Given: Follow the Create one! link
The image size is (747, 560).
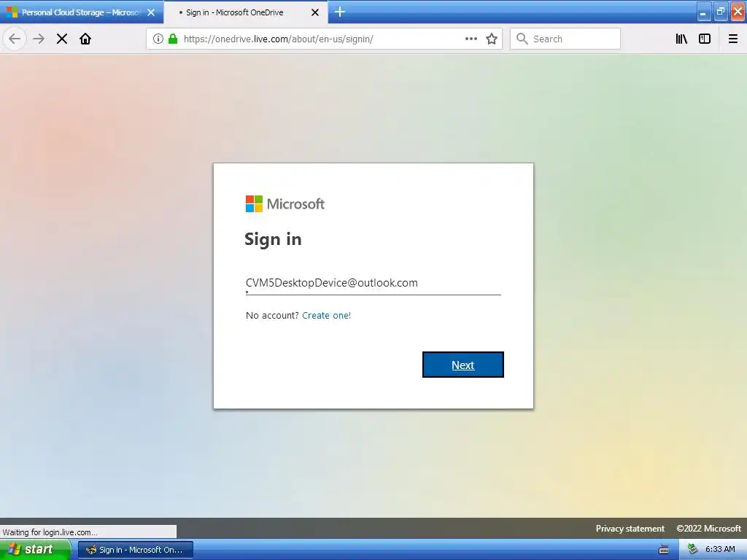Looking at the screenshot, I should coord(326,315).
